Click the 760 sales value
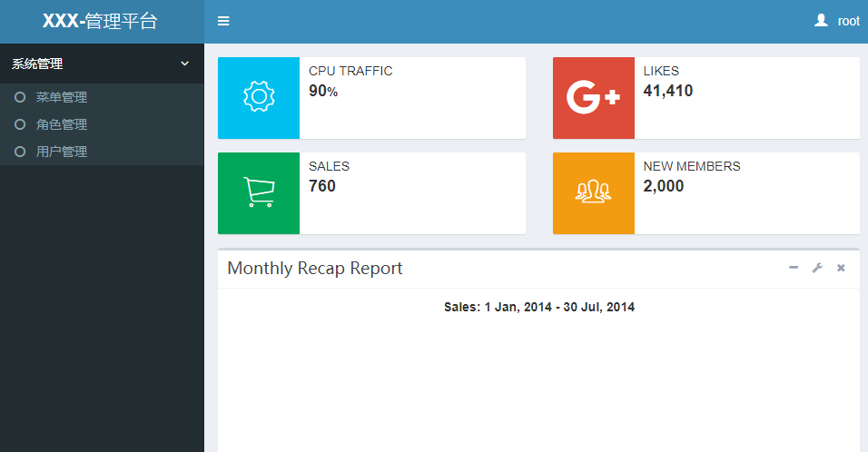868x452 pixels. 322,186
